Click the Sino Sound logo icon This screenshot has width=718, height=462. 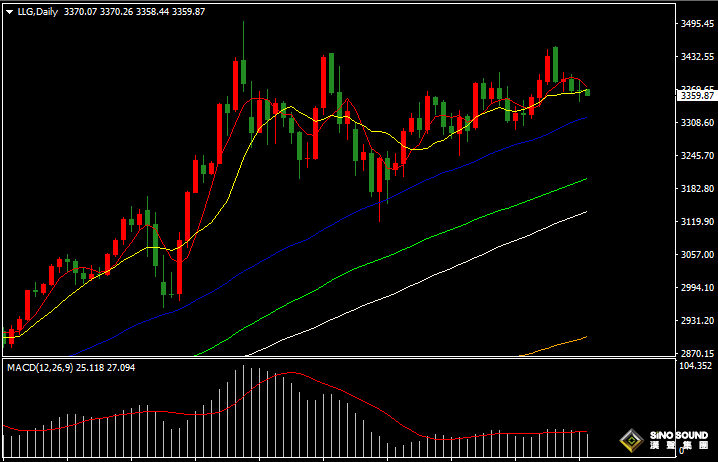tap(631, 440)
